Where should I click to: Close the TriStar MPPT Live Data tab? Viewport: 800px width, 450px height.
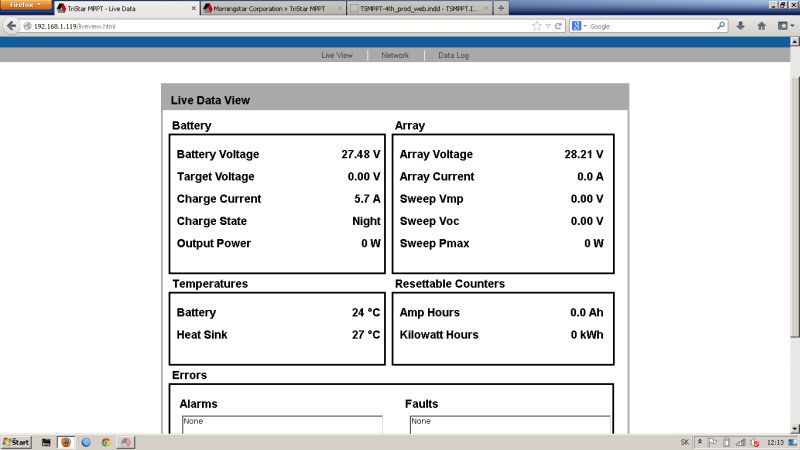[193, 9]
